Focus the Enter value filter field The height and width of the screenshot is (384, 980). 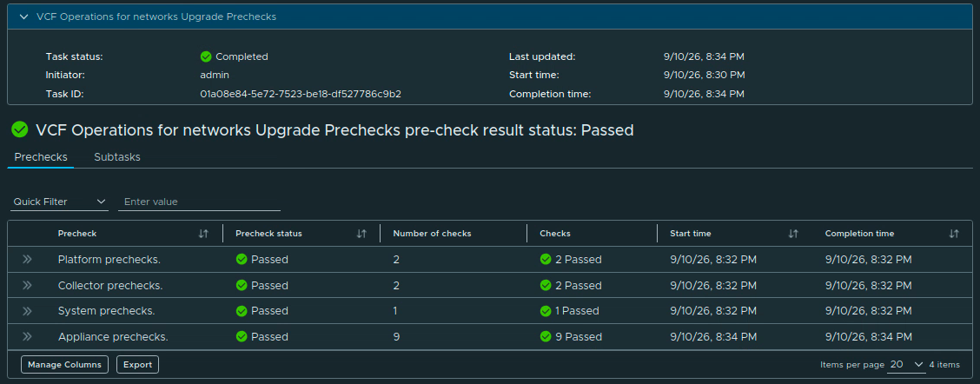pos(199,202)
